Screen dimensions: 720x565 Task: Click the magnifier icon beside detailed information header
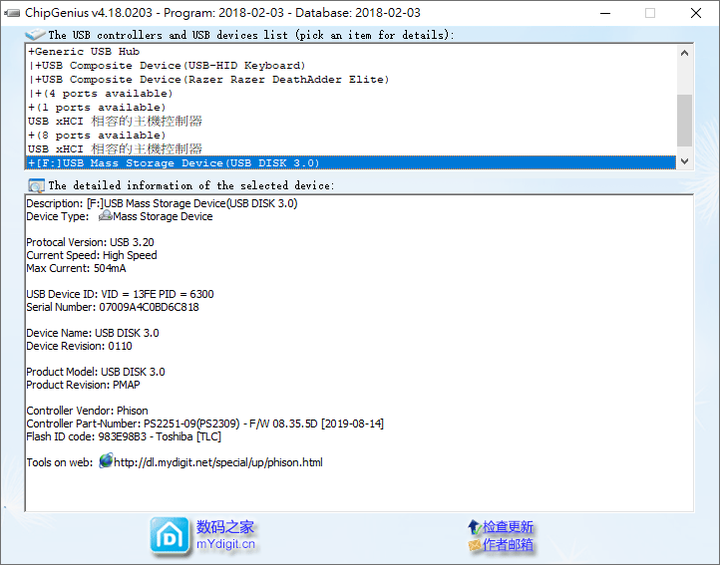36,186
